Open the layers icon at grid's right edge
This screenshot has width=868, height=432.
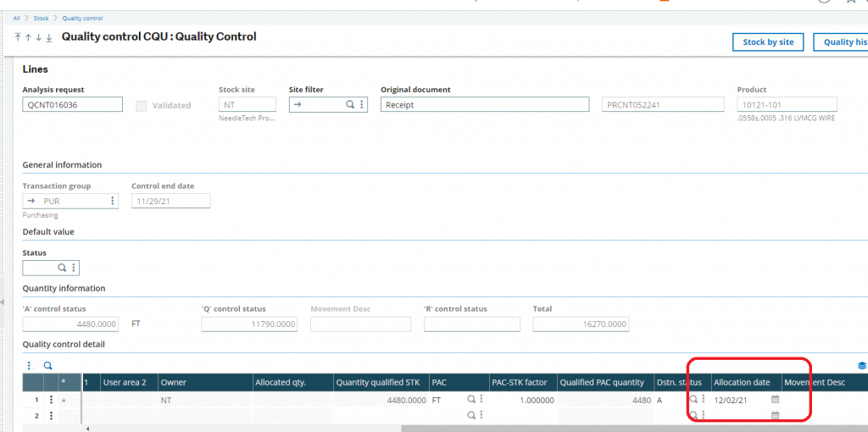[862, 366]
